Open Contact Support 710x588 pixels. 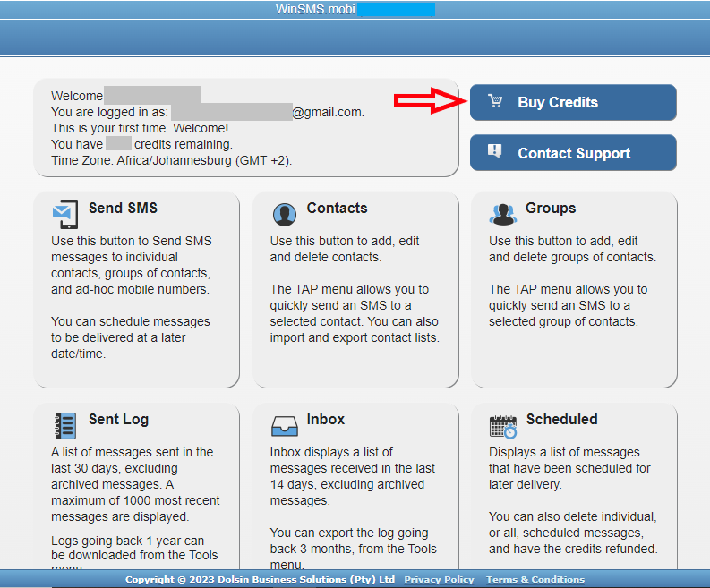pos(573,152)
